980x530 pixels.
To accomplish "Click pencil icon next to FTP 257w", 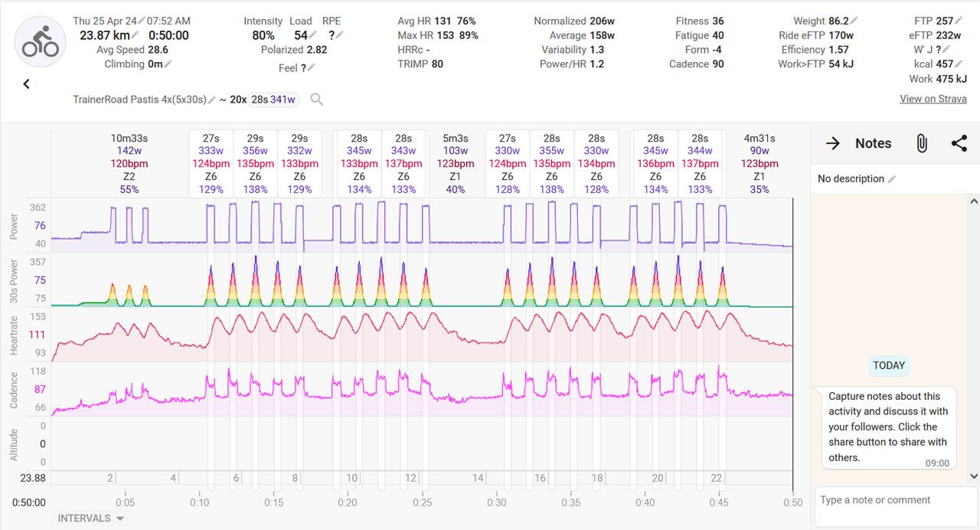I will pos(959,21).
